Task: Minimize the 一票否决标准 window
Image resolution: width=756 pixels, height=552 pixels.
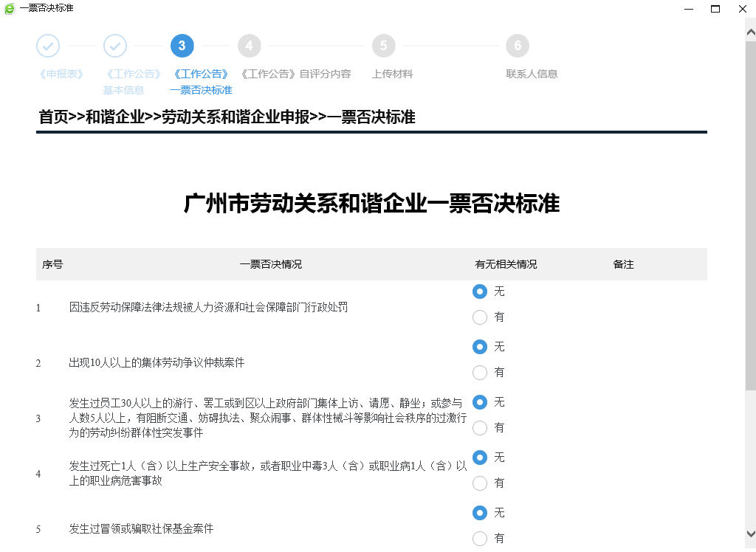Action: [x=689, y=9]
